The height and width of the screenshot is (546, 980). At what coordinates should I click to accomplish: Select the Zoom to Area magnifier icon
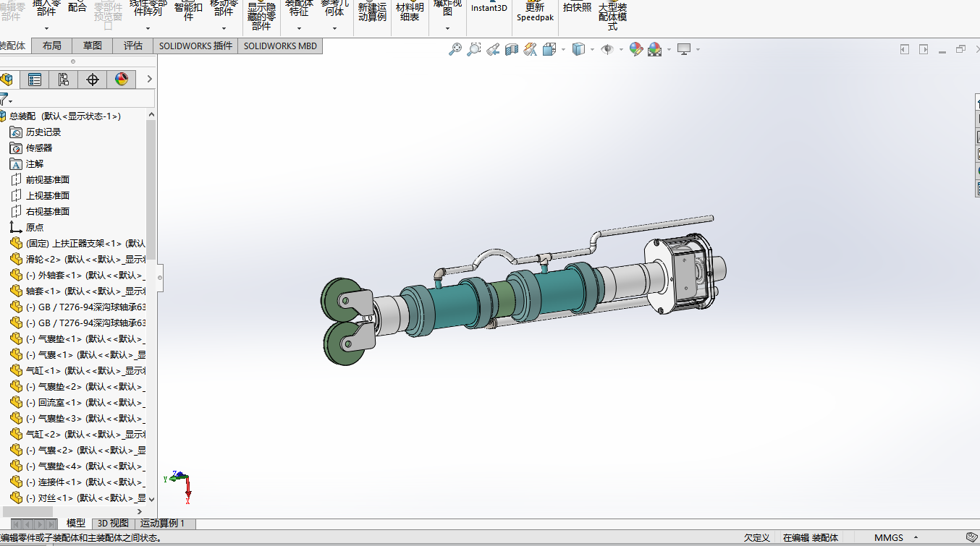[x=474, y=49]
